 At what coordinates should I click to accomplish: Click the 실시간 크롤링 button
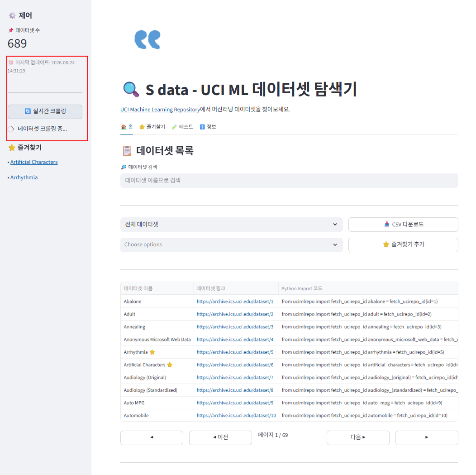tap(45, 111)
